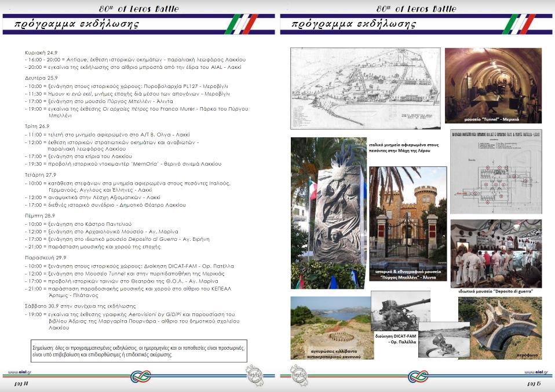Open the black-and-white anti-aircraft gun photo
This screenshot has height=392, width=555.
click(400, 311)
